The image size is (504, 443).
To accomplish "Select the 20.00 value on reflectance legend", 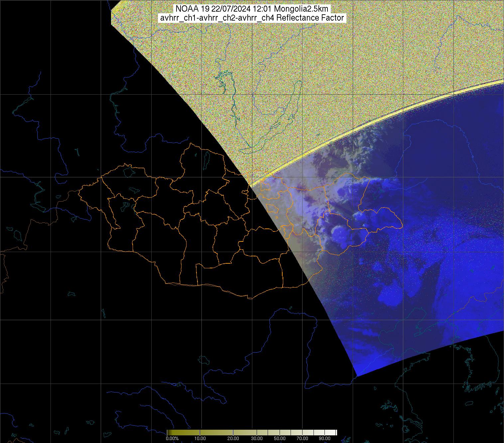I will [x=233, y=438].
